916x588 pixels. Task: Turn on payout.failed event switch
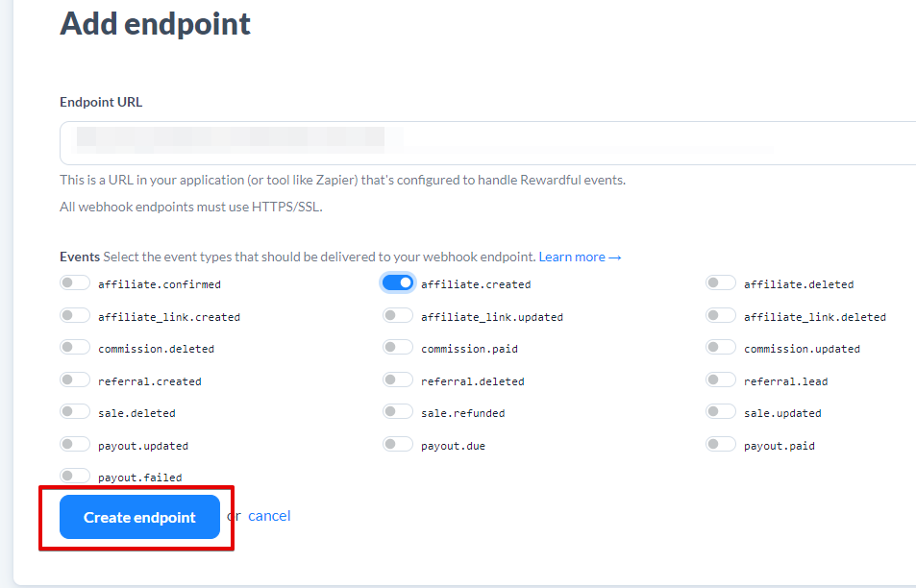(75, 476)
